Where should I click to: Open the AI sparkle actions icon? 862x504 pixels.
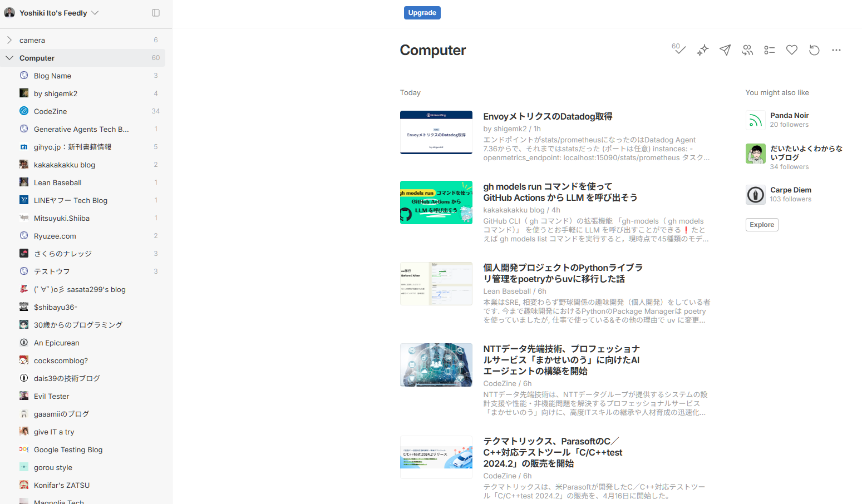[x=703, y=50]
